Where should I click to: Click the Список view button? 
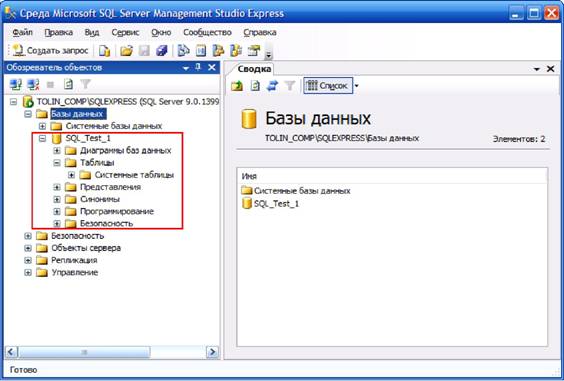(x=328, y=86)
